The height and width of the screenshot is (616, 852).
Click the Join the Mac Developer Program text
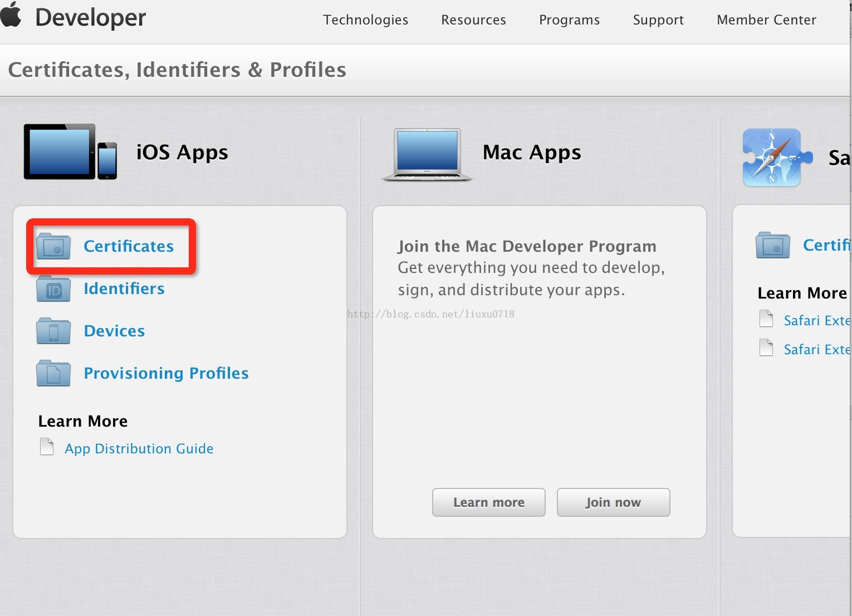pyautogui.click(x=527, y=246)
